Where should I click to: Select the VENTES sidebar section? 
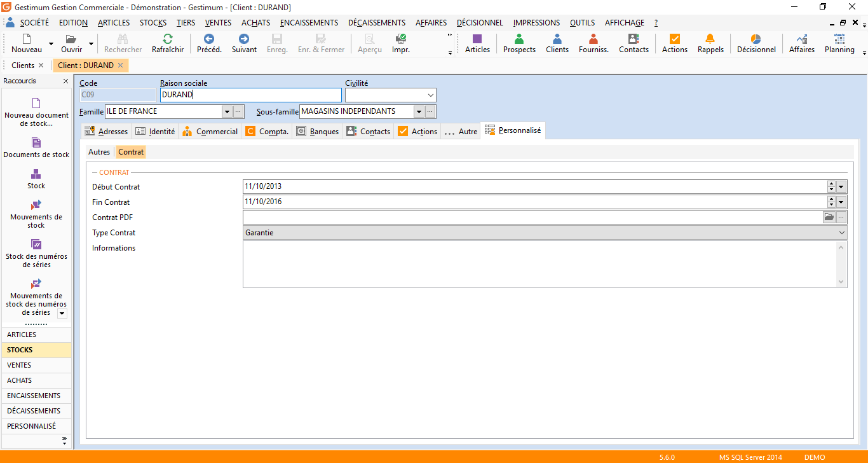(36, 365)
